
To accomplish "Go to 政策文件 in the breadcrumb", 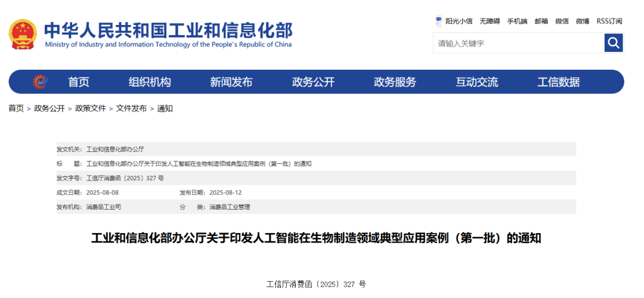I will 91,108.
